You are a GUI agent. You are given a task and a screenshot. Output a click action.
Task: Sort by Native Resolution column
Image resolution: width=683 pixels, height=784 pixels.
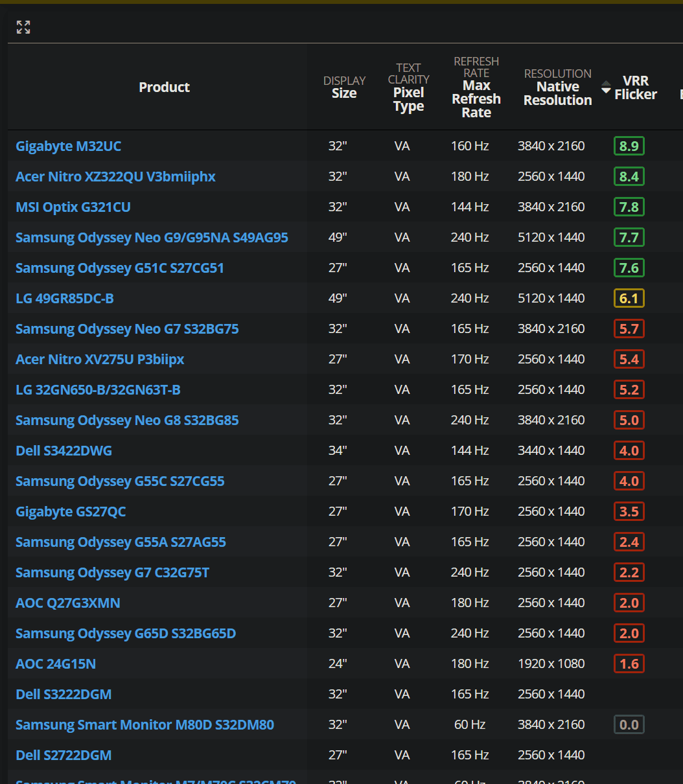557,87
